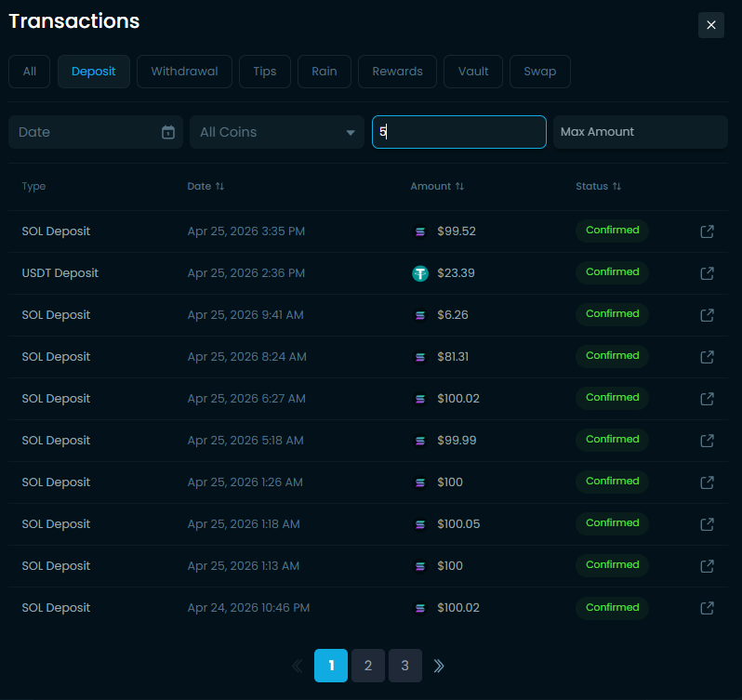Click Solana icon next to $81.31
Screen dimensions: 742x700
420,357
